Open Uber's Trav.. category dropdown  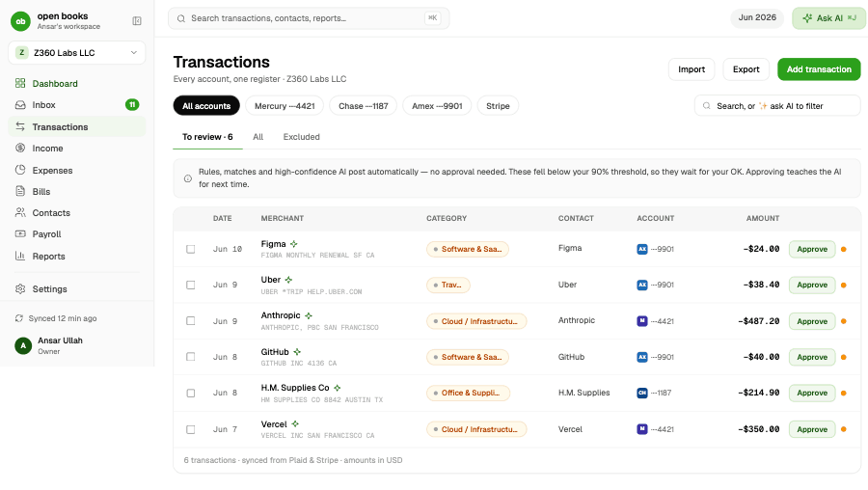(x=448, y=286)
